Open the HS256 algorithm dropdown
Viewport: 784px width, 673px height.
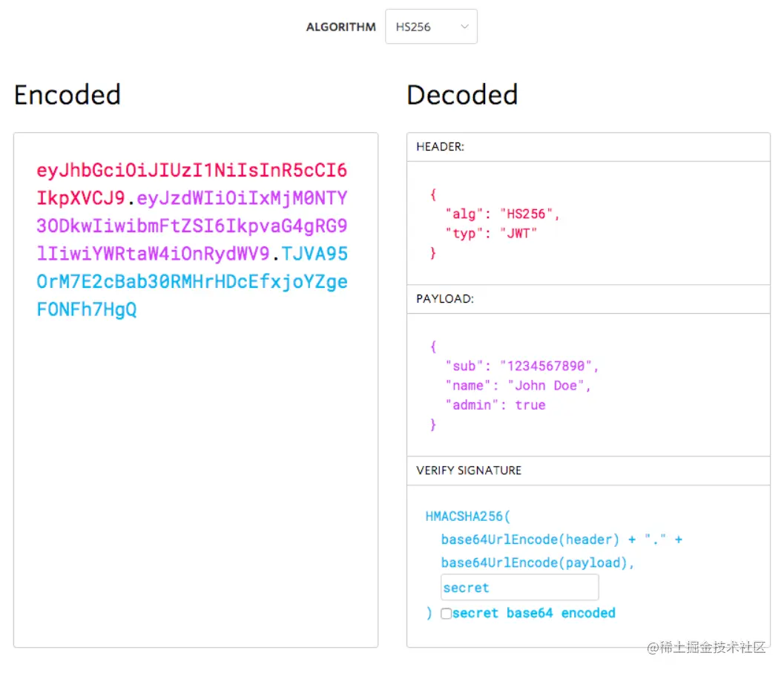click(430, 27)
